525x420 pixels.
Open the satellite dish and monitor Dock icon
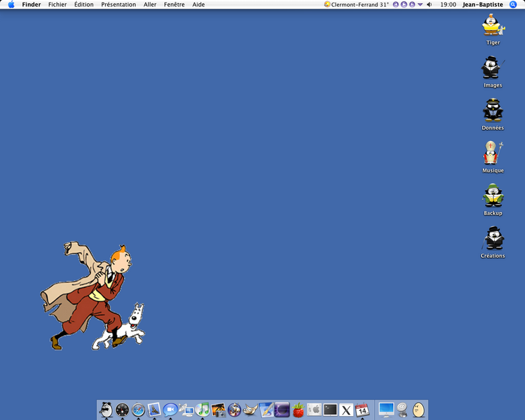[186, 410]
